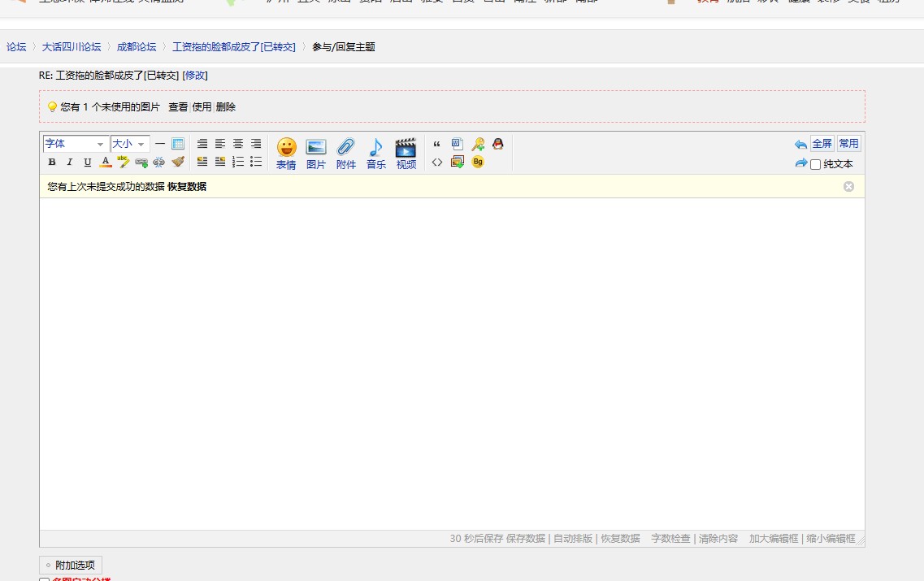Open 成都论坛 breadcrumb link
The image size is (924, 581).
pyautogui.click(x=137, y=46)
